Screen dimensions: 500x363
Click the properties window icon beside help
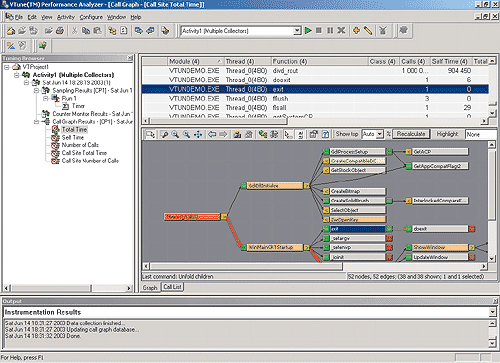[314, 134]
